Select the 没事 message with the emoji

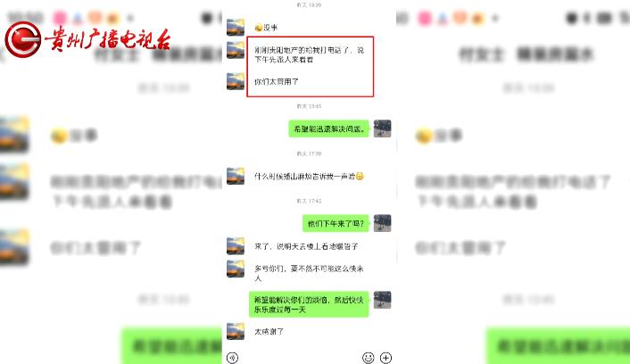[266, 28]
